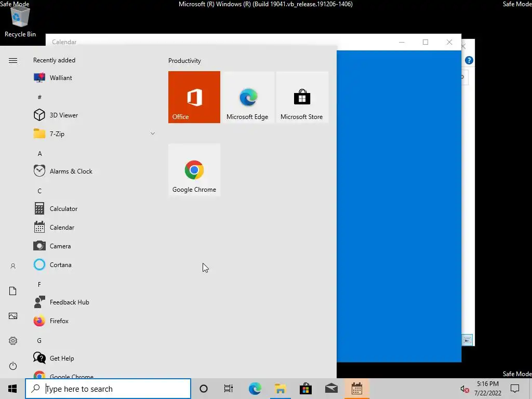Open Microsoft Edge tile
Image resolution: width=532 pixels, height=399 pixels.
click(x=248, y=97)
